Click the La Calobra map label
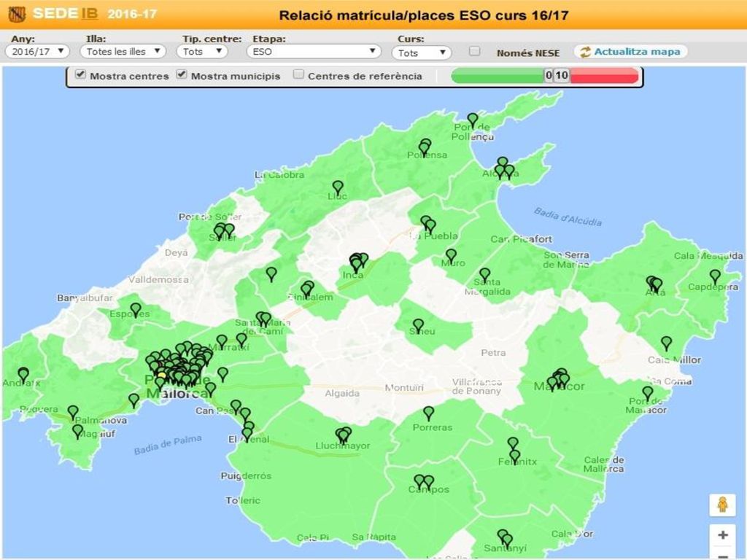This screenshot has height=560, width=747. (x=279, y=175)
